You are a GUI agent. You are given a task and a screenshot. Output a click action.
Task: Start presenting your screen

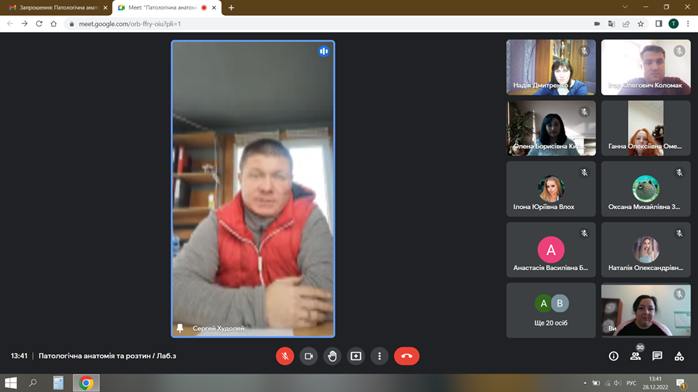tap(356, 356)
